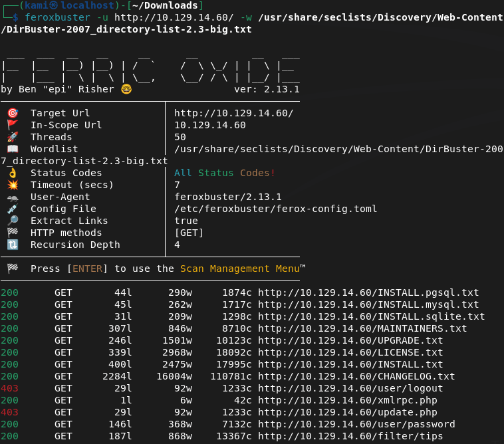Screen dimensions: 504x444
Task: Click the feroxbuster command in the prompt
Action: (x=57, y=17)
